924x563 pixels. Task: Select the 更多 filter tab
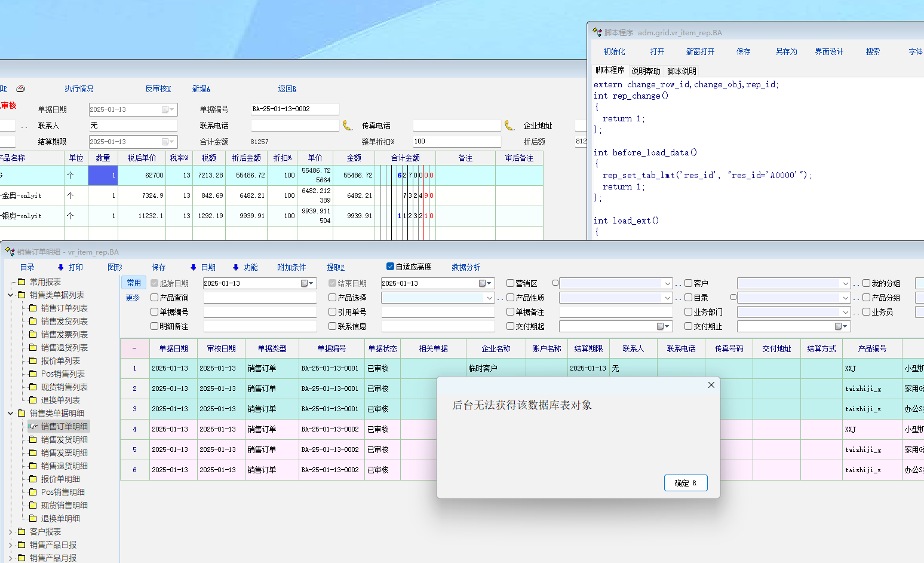click(x=133, y=298)
